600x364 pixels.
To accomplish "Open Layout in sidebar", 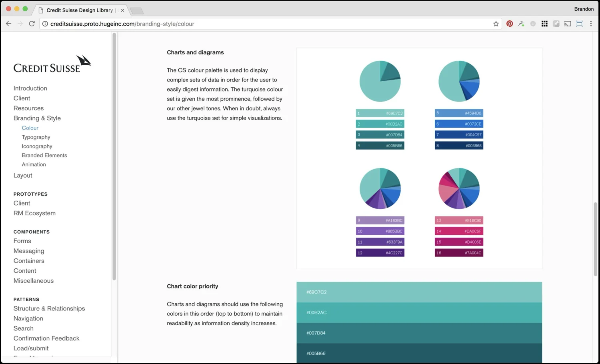I will tap(23, 176).
